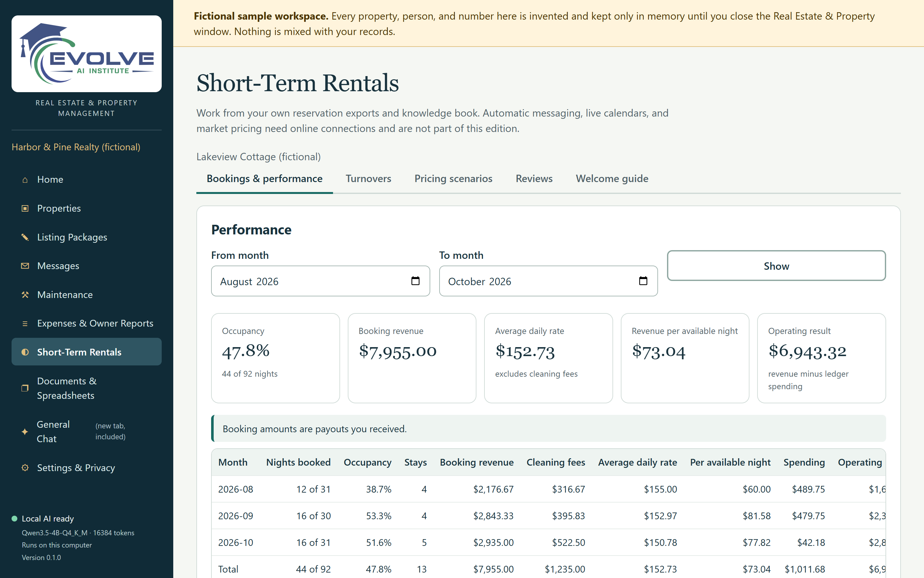Open the Pricing scenarios tab

pos(453,179)
